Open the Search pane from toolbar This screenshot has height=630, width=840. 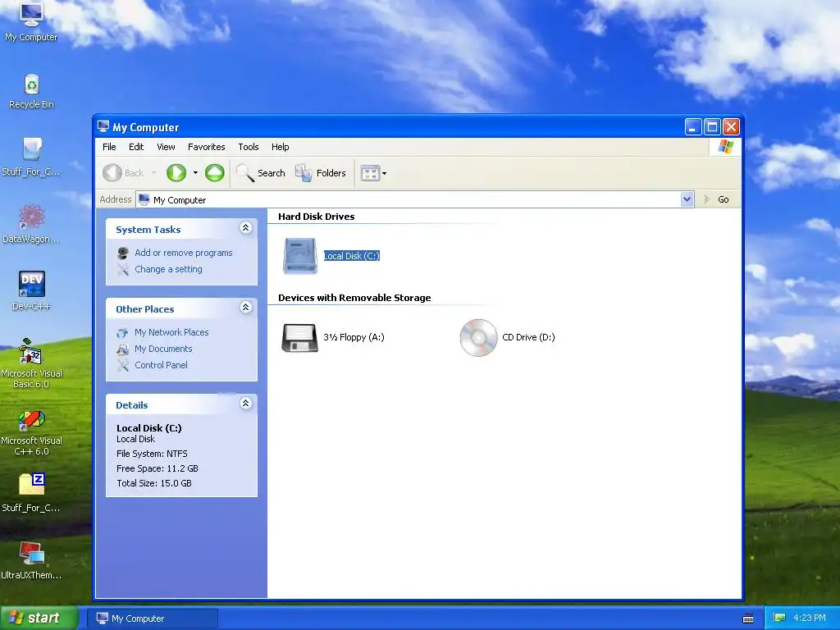(261, 172)
